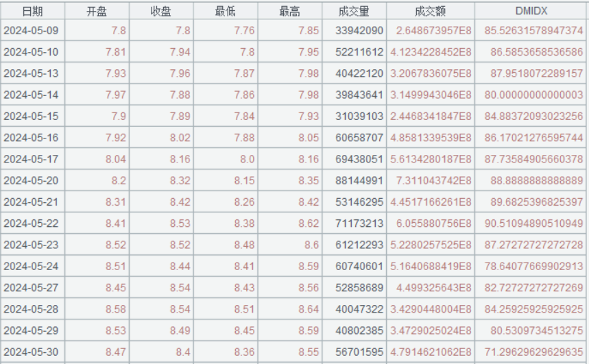Click DMIDX value 82.7272727272727
The image size is (589, 364).
[533, 287]
